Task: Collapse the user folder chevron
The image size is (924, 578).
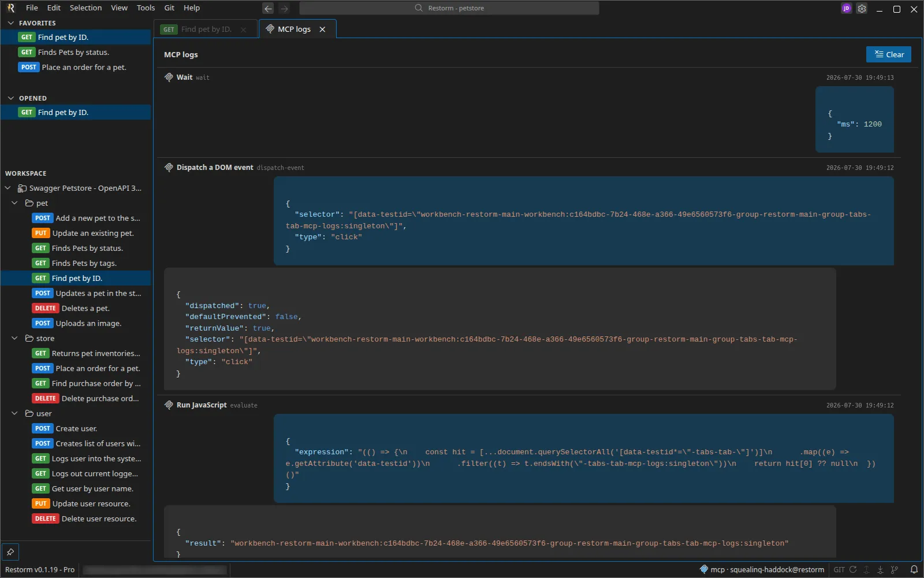Action: (14, 413)
